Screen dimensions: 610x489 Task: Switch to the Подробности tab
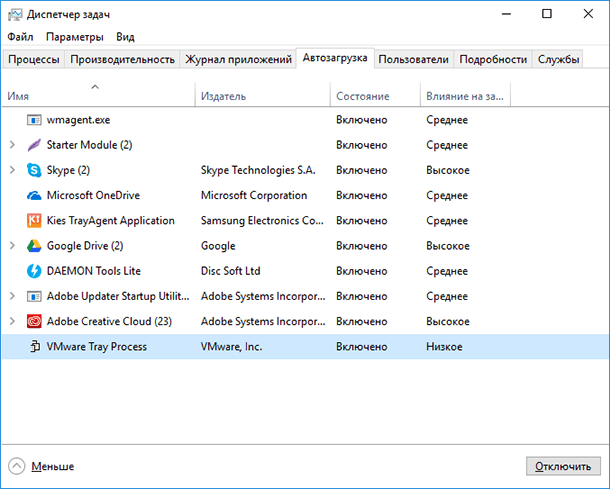(x=493, y=59)
